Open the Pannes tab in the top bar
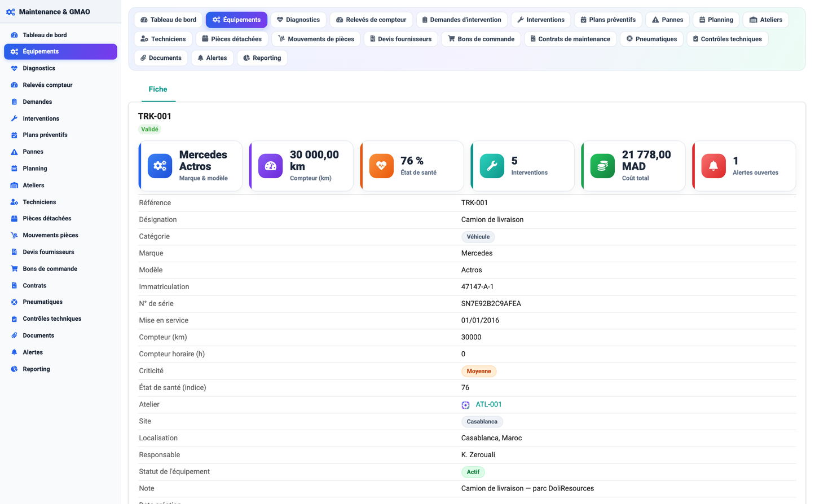This screenshot has height=504, width=815. pos(667,20)
